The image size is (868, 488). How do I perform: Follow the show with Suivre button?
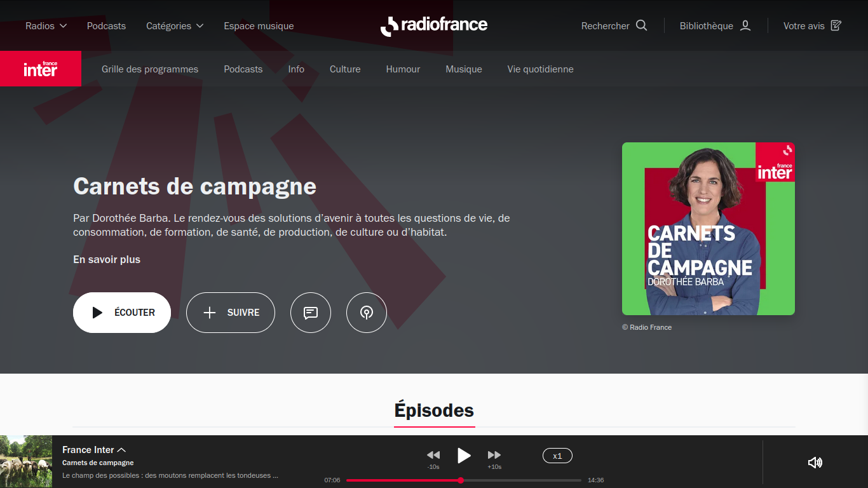[231, 313]
